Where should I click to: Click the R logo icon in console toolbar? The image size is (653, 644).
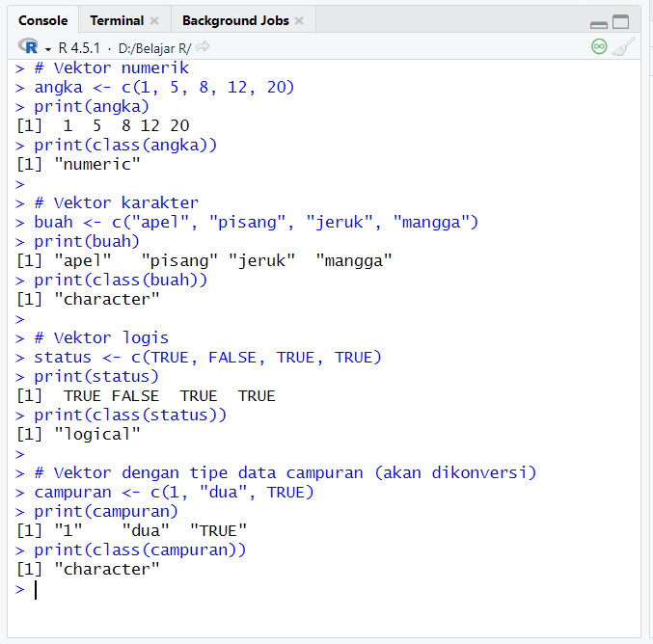28,46
